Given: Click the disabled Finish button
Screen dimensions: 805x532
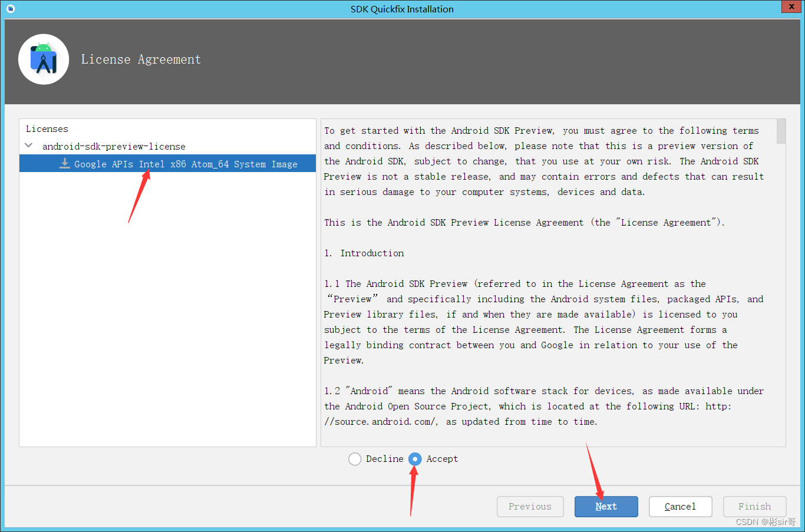Looking at the screenshot, I should 754,507.
